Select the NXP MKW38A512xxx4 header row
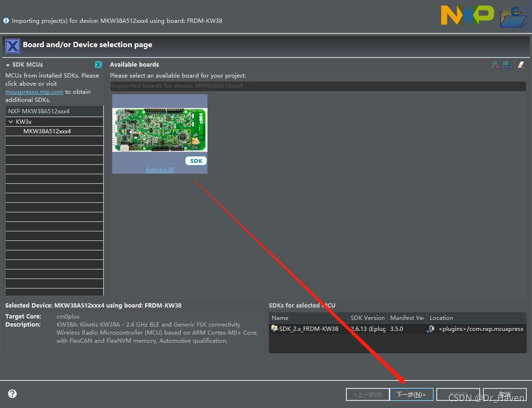The width and height of the screenshot is (532, 408). click(54, 111)
